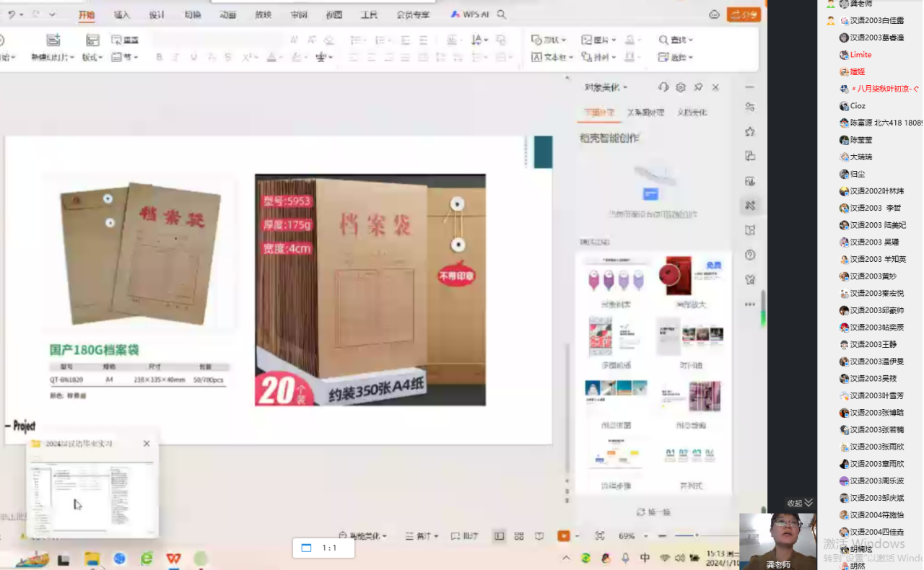Screen dimensions: 924x570
Task: Click the 换一换 refresh button
Action: pyautogui.click(x=653, y=512)
